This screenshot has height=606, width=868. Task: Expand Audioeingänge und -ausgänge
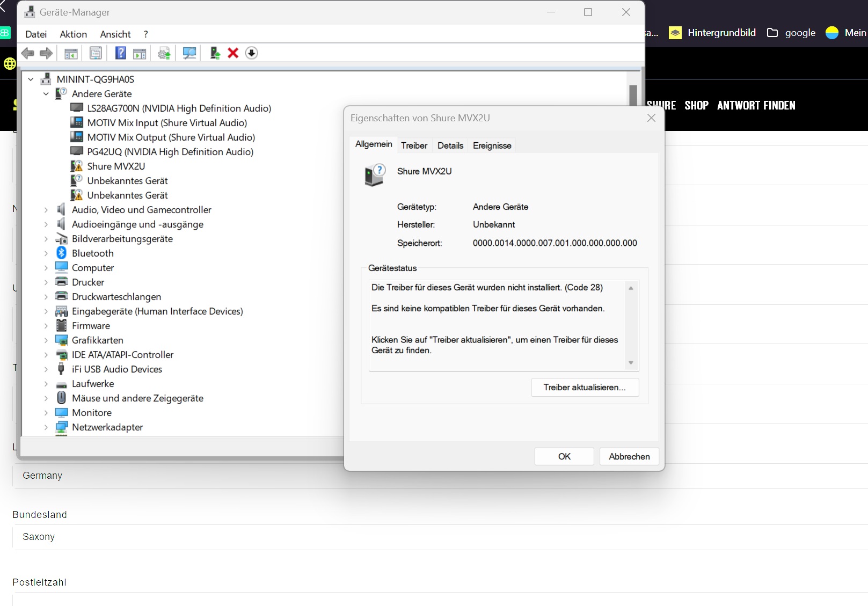tap(46, 224)
